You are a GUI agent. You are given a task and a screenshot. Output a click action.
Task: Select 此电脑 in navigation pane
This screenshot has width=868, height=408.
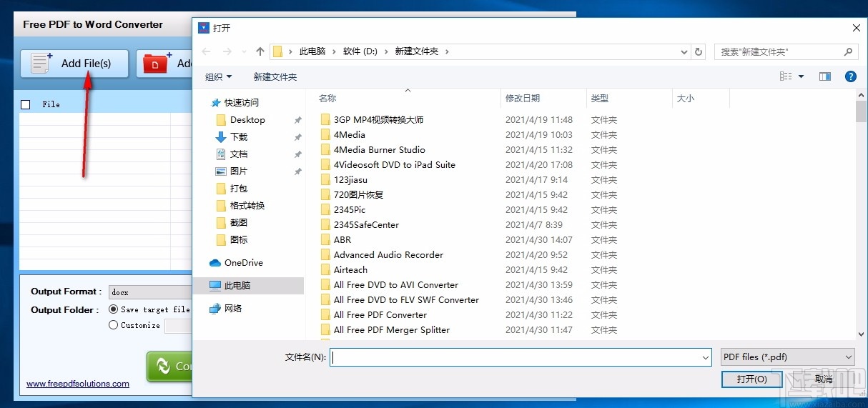[249, 286]
